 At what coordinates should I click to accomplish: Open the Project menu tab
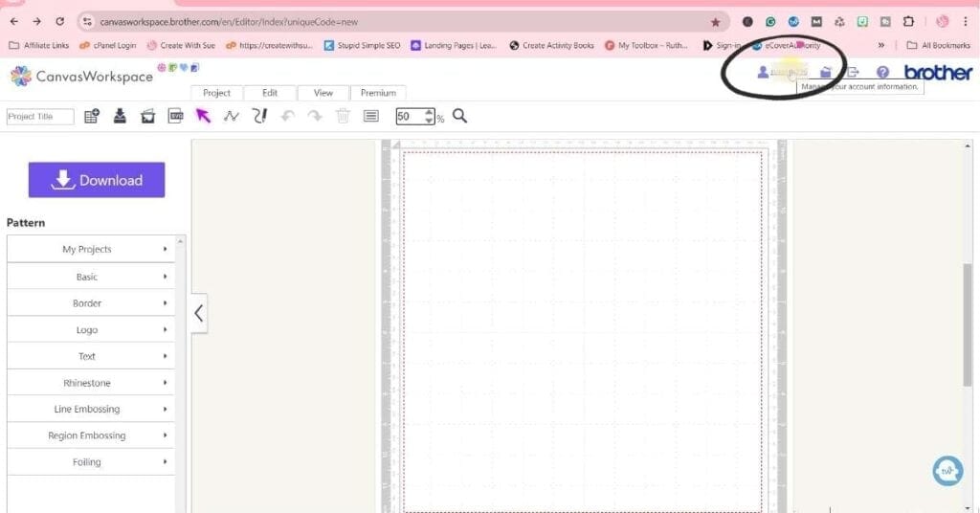pyautogui.click(x=216, y=93)
